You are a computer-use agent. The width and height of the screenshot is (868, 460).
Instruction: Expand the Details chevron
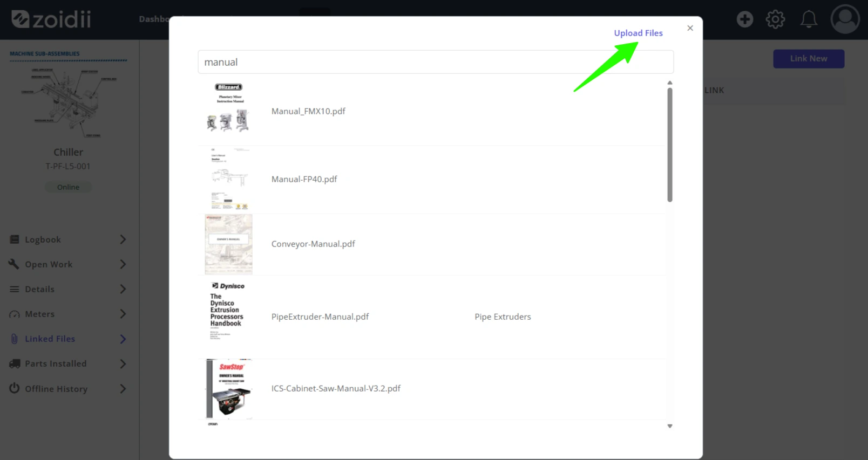coord(123,289)
